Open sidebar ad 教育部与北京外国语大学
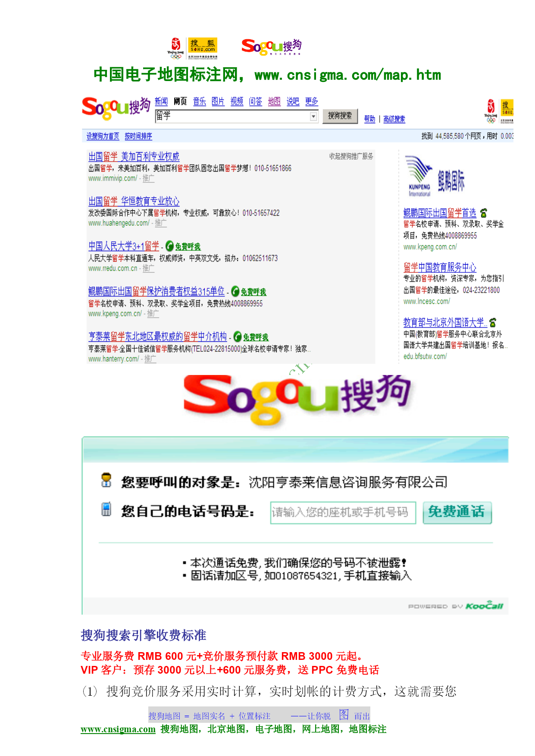 click(x=445, y=322)
